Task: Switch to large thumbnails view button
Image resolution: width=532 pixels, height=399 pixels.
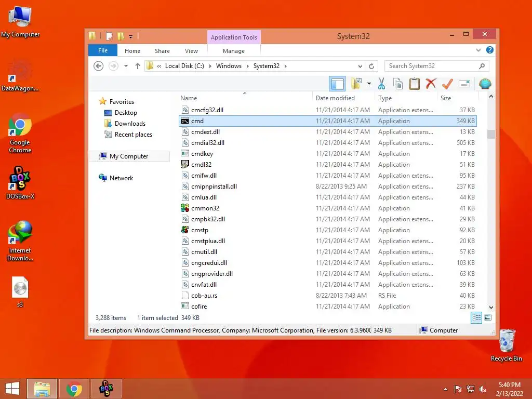Action: pos(488,317)
